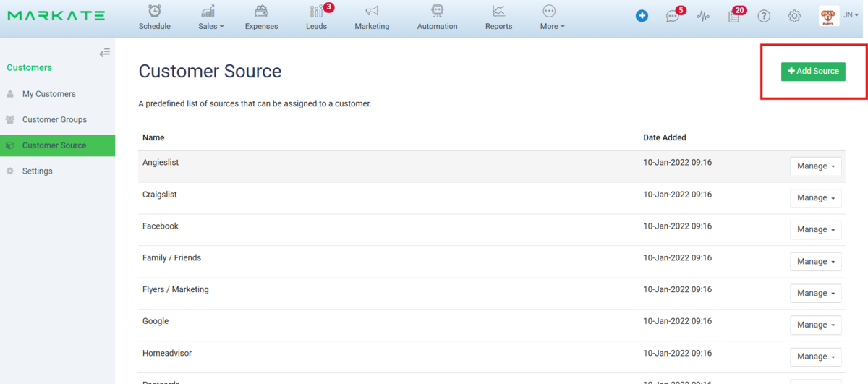Select the Family / Friends row name
Viewport: 868px width, 384px height.
(x=172, y=258)
